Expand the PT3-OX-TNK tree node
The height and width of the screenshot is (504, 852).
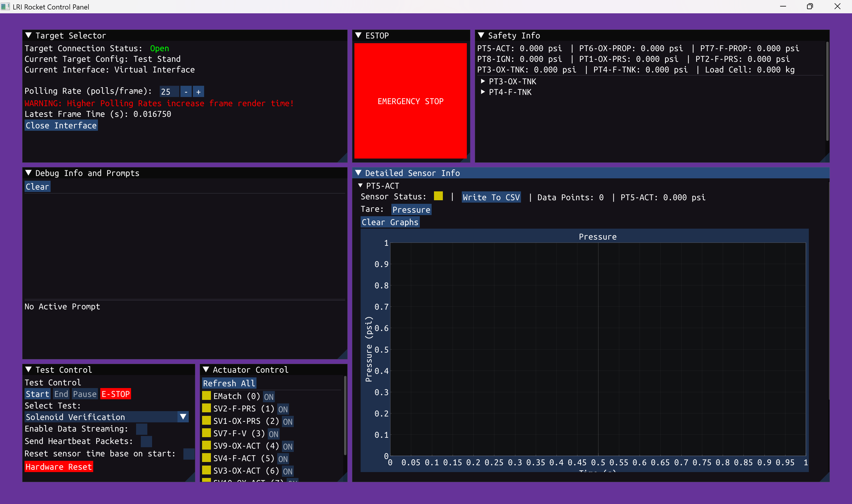click(x=483, y=82)
